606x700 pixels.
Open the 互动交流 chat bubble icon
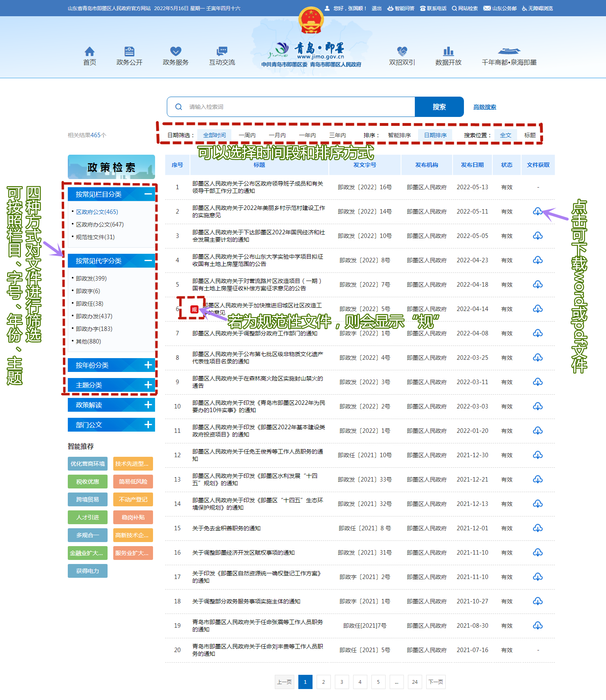pyautogui.click(x=222, y=52)
